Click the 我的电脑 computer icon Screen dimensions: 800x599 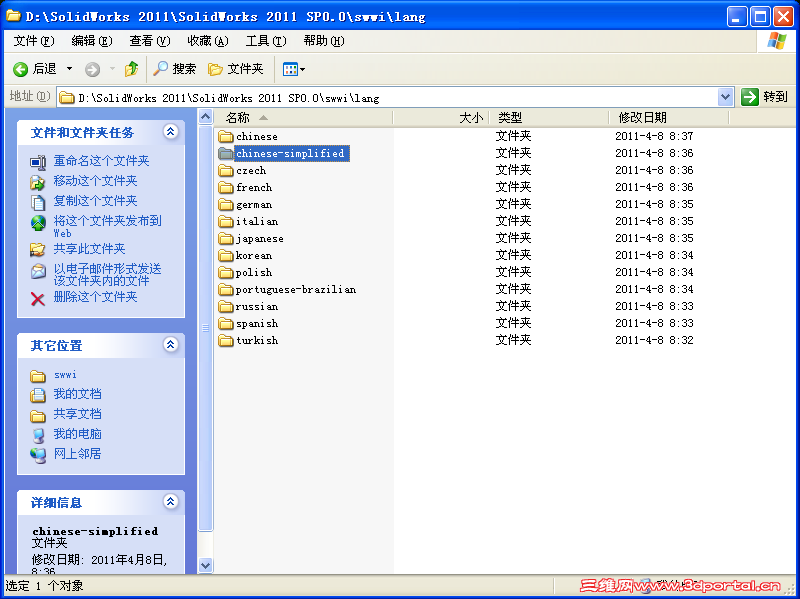click(x=38, y=435)
